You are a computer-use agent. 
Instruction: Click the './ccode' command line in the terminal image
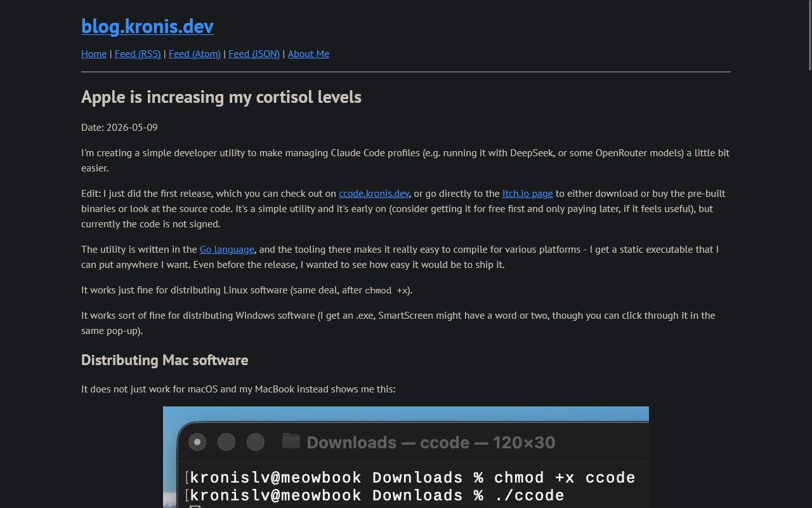click(377, 496)
